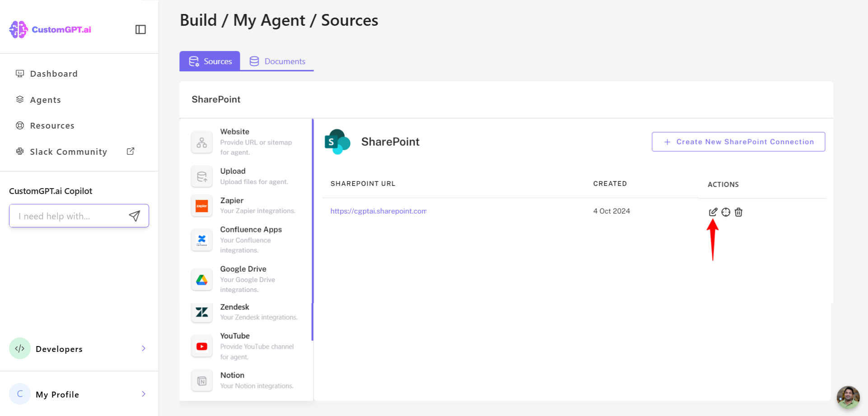This screenshot has width=868, height=416.
Task: Click the CustomGPT.ai Copilot heading
Action: pyautogui.click(x=51, y=191)
